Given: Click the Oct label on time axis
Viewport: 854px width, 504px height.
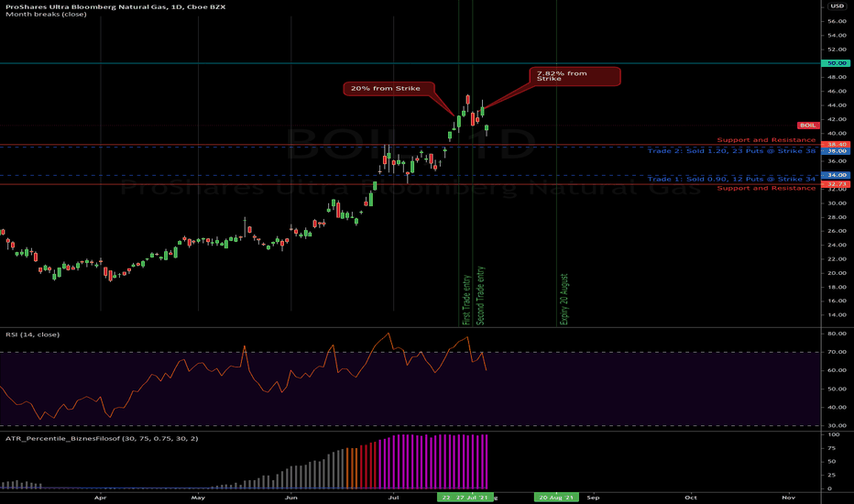Looking at the screenshot, I should click(691, 498).
